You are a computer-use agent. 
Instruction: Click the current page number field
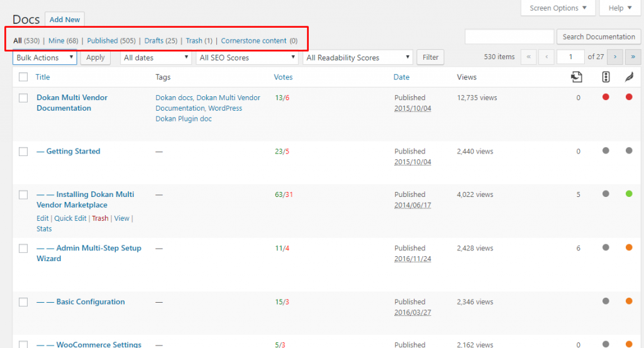570,57
